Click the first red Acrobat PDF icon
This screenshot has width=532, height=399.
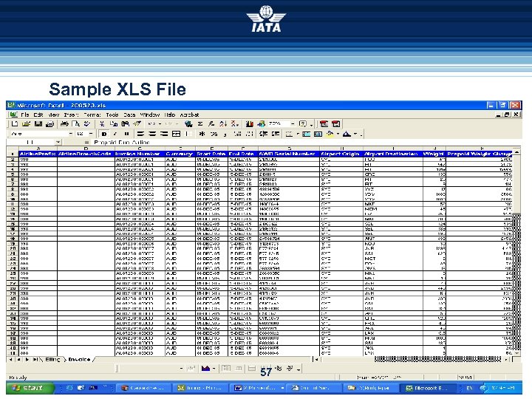click(x=324, y=124)
